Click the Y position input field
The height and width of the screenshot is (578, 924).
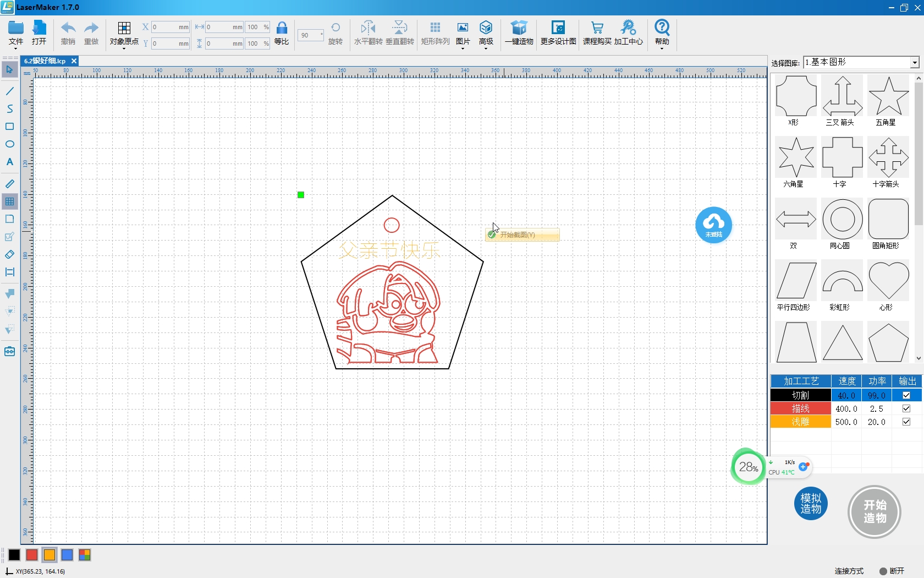[170, 43]
